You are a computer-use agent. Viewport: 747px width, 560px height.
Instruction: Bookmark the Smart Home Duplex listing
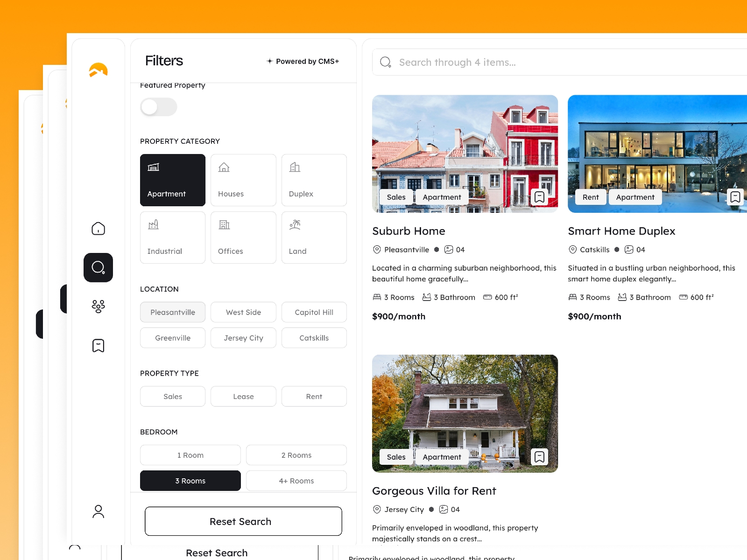735,197
